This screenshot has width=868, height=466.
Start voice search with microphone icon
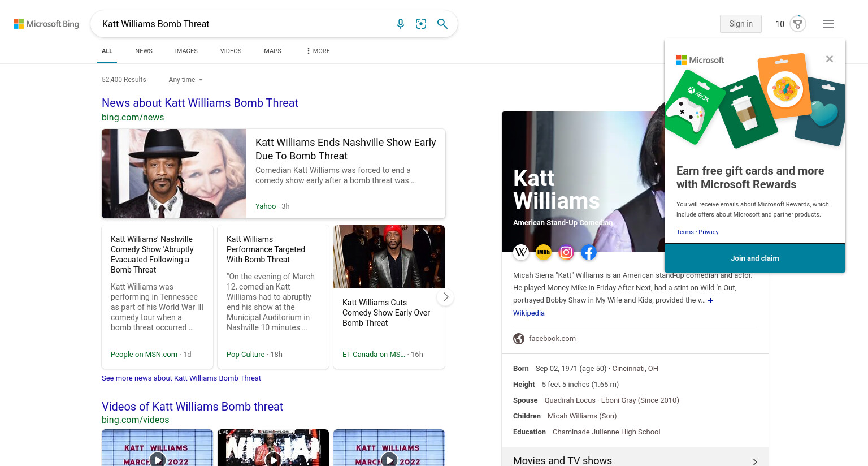(x=401, y=24)
